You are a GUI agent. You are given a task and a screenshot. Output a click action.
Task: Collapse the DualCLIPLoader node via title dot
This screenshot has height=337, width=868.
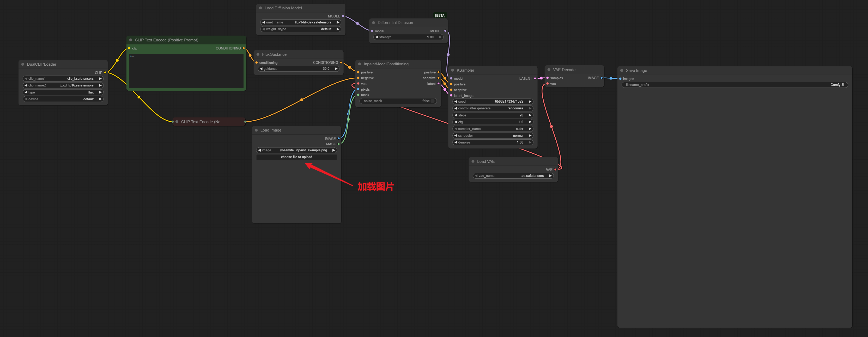23,64
